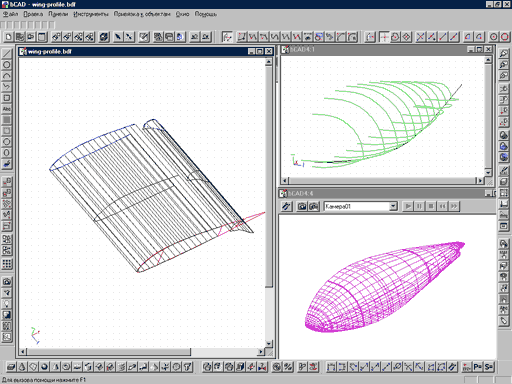This screenshot has height=384, width=512.
Task: Toggle the red circle quadrant snap
Action: pos(505,37)
